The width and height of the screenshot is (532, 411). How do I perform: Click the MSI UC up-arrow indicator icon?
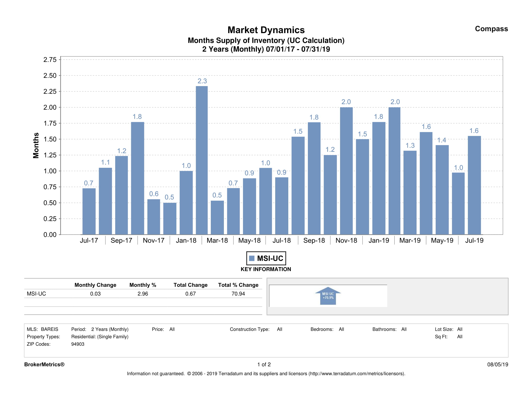328,296
